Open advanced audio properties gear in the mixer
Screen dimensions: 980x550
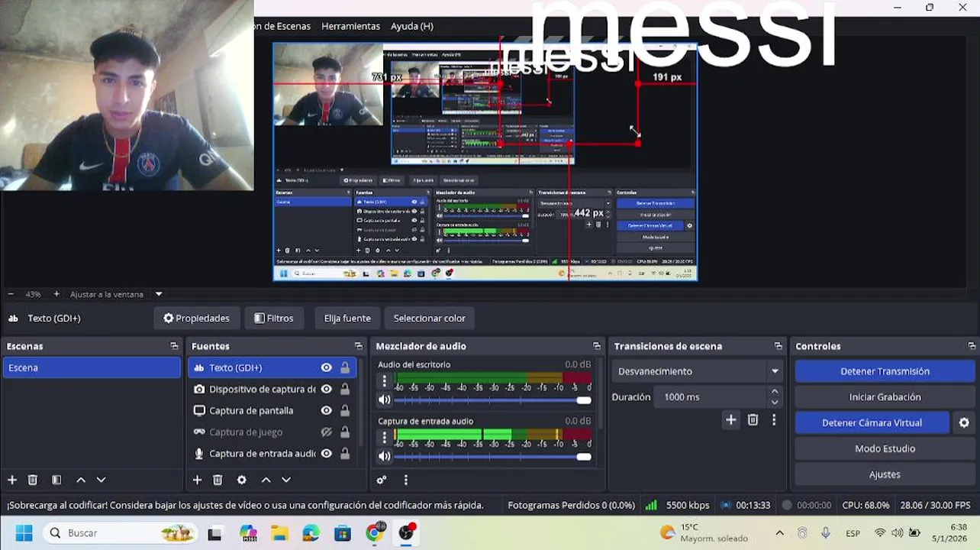click(382, 480)
